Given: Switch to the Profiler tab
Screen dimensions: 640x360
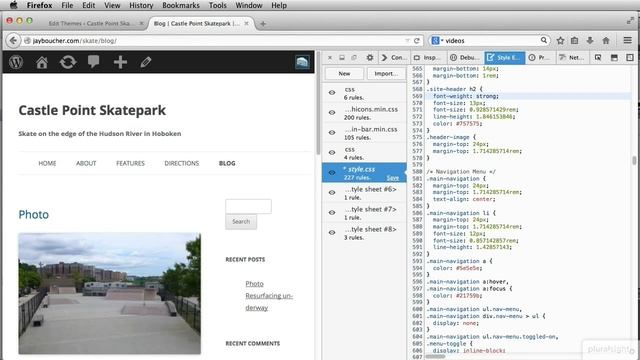Looking at the screenshot, I should click(x=539, y=58).
